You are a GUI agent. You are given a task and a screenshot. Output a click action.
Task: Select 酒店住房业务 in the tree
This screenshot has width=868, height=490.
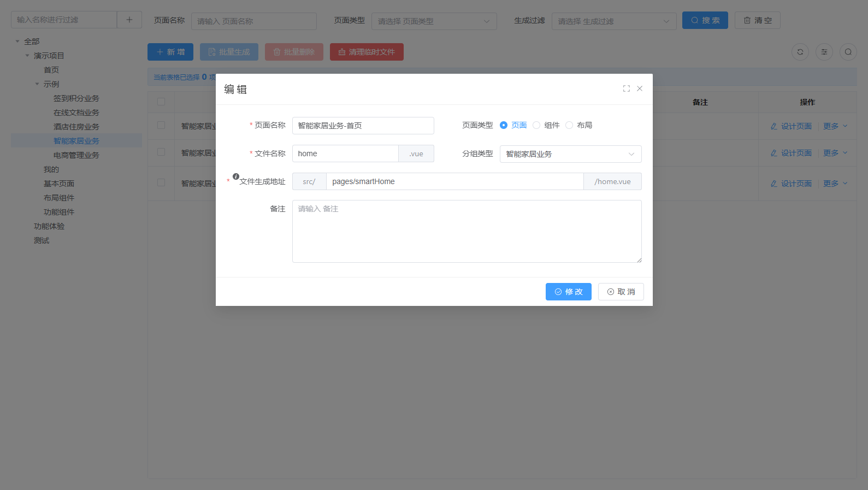[76, 127]
